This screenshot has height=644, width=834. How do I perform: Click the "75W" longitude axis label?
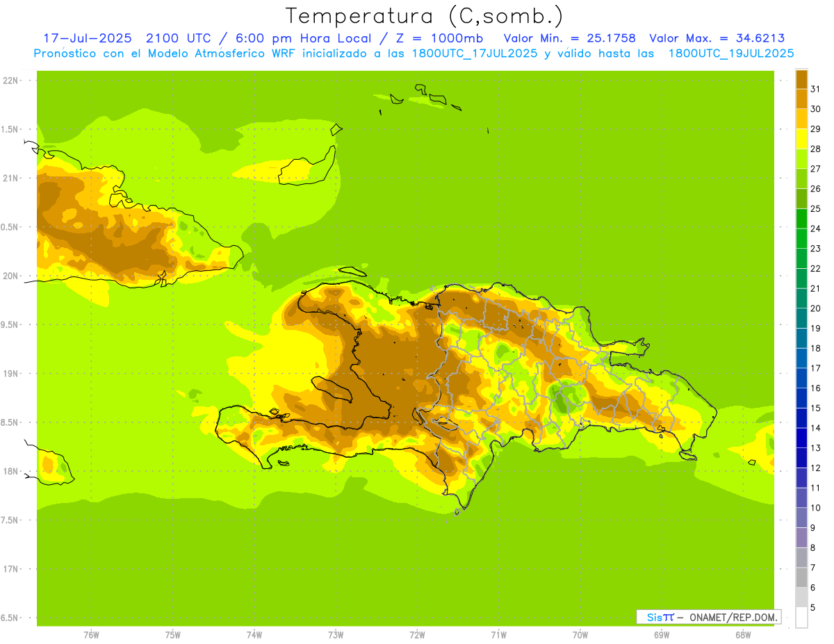pyautogui.click(x=173, y=634)
